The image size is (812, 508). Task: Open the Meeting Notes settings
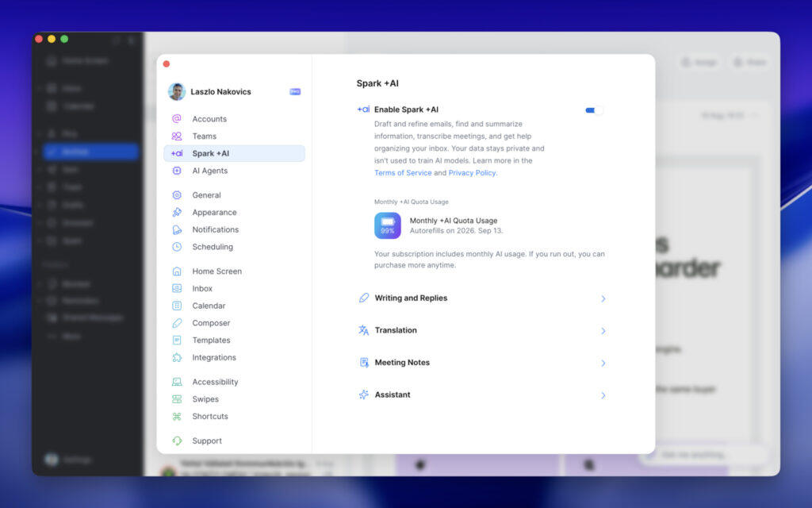pos(481,362)
